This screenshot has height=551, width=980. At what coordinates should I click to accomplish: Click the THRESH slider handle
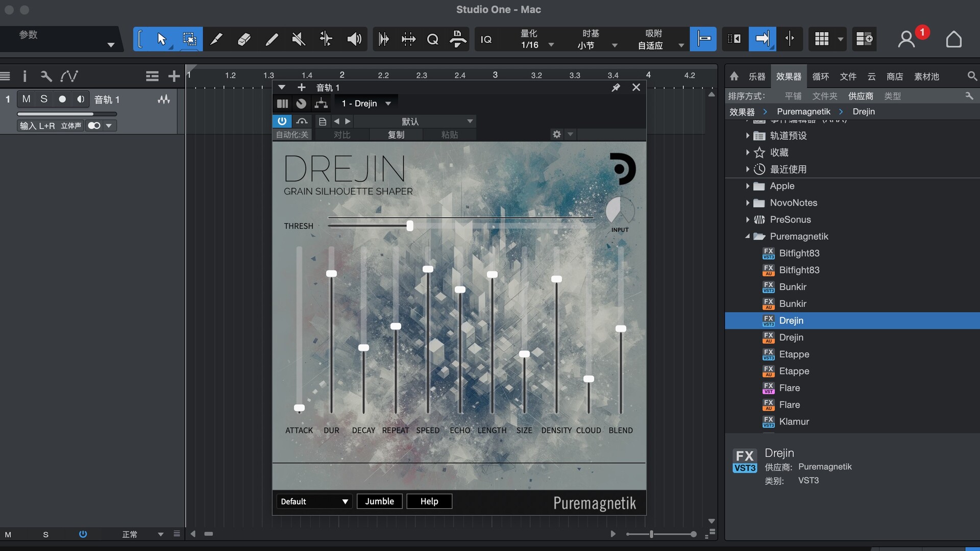[409, 226]
